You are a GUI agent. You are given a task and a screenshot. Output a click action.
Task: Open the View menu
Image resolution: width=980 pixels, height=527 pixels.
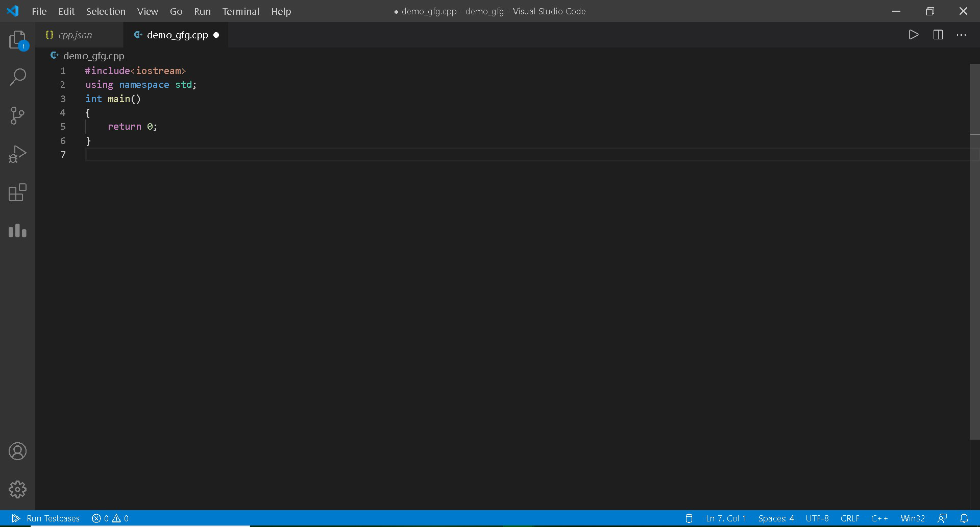pos(148,11)
